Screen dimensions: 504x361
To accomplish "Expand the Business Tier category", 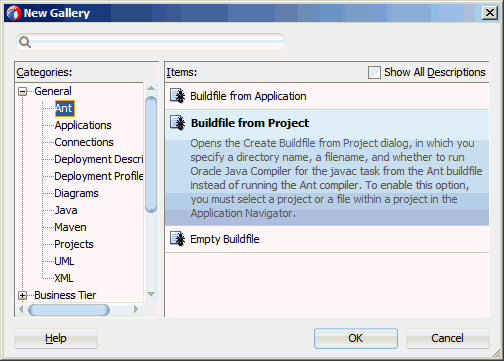I will (x=22, y=295).
